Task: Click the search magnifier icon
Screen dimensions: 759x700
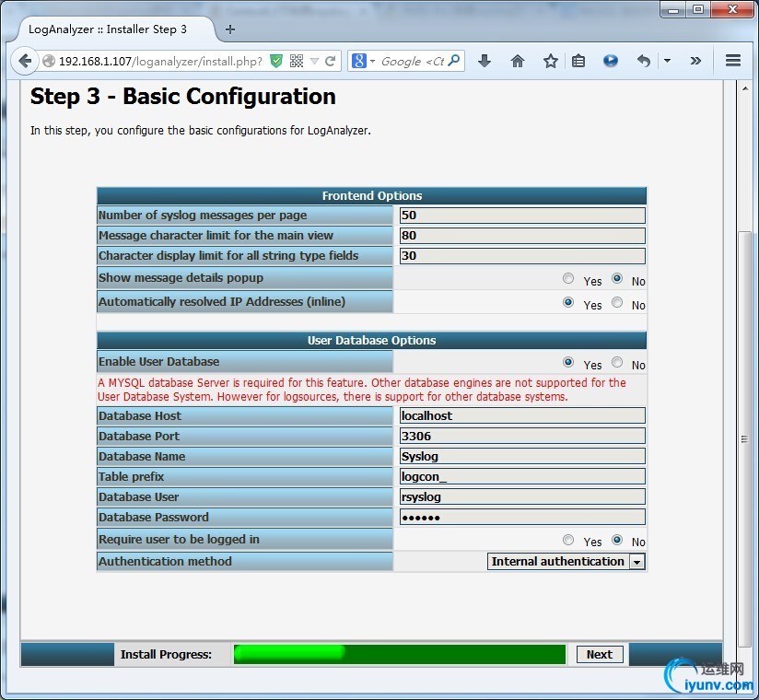Action: (x=453, y=61)
